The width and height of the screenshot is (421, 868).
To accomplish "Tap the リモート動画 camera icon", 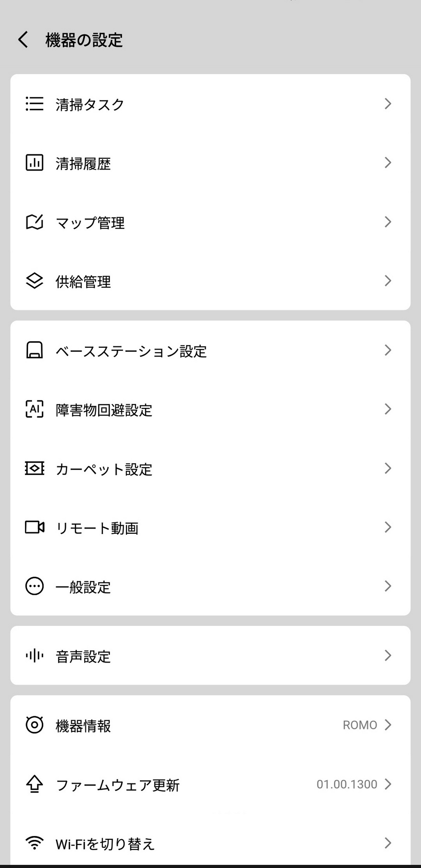I will click(34, 527).
